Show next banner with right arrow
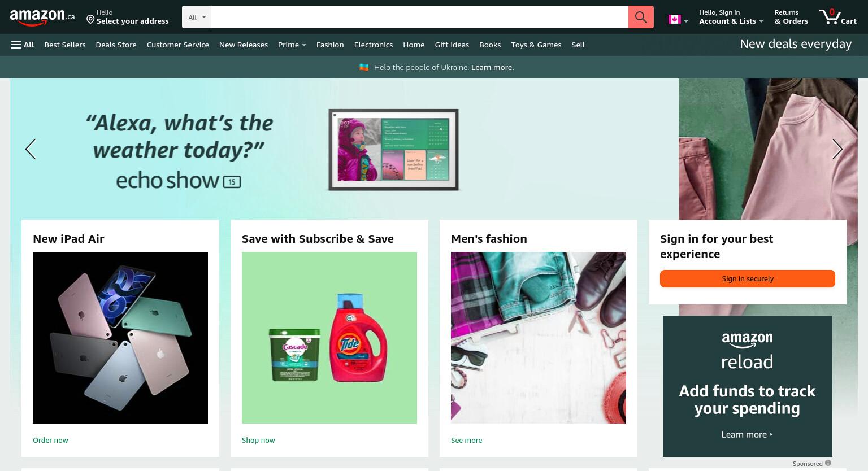This screenshot has width=868, height=471. (x=837, y=149)
